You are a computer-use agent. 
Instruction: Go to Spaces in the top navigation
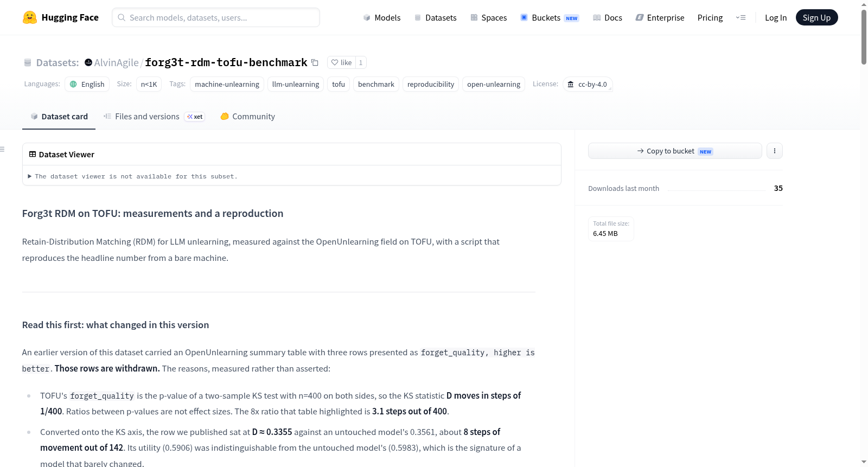488,17
